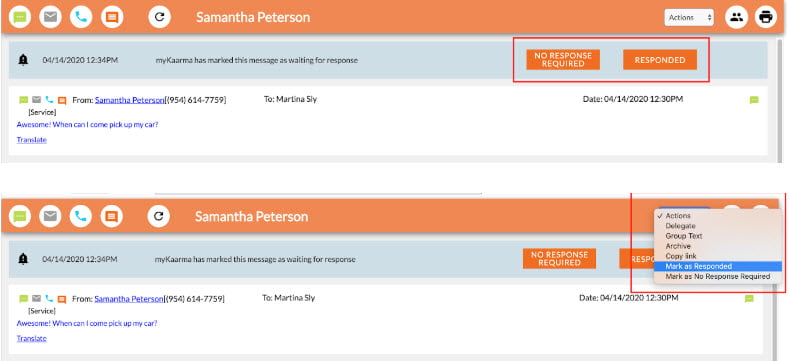
Task: Refresh the conversation using top circular arrow icon
Action: click(x=160, y=17)
